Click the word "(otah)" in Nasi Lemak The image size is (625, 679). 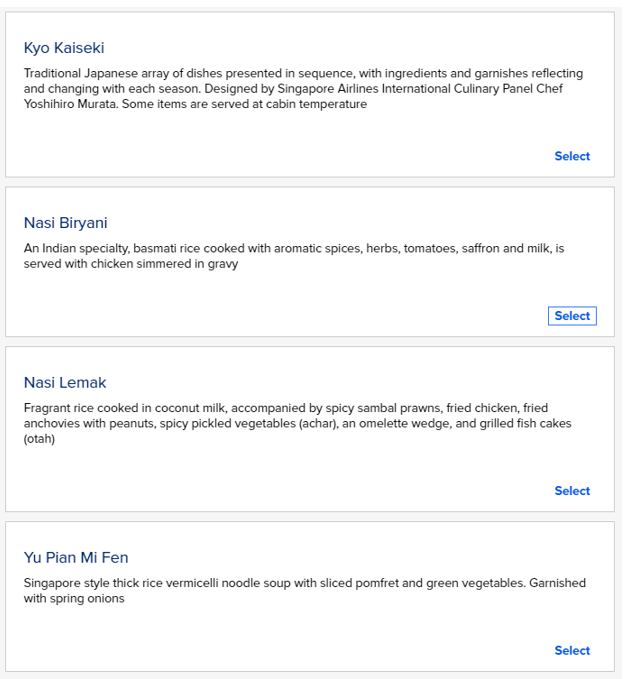pos(40,439)
